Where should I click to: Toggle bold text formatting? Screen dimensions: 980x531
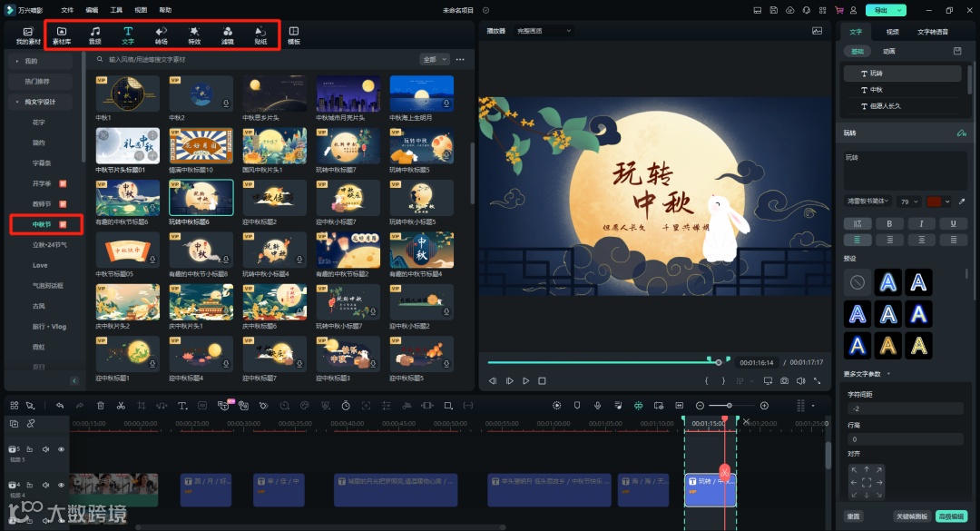(888, 223)
